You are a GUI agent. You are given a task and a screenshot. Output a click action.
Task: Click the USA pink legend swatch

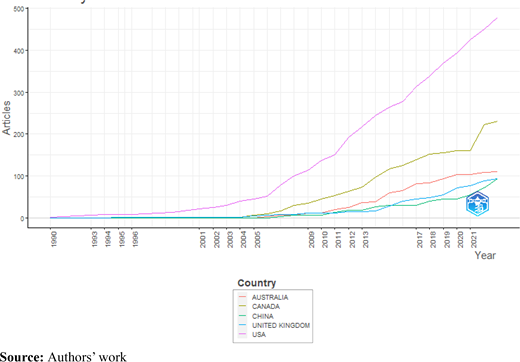(242, 335)
